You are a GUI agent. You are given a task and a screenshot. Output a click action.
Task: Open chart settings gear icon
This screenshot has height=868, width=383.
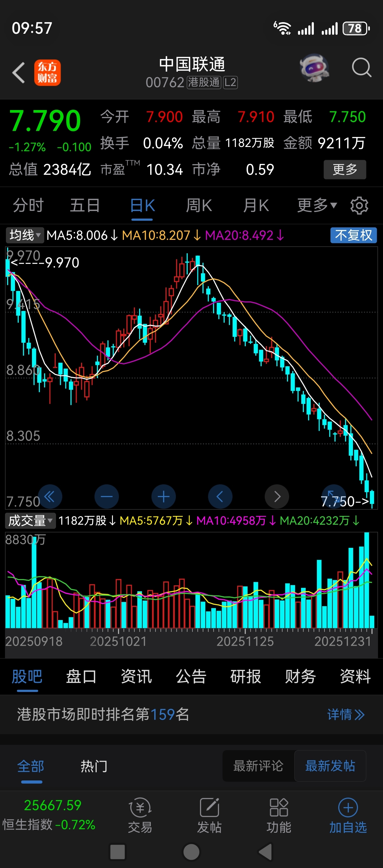coord(359,205)
